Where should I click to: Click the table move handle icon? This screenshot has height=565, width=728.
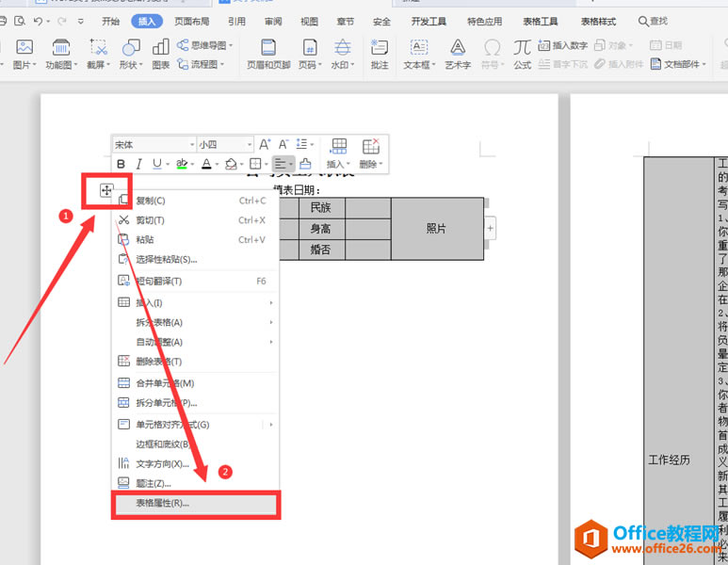click(x=106, y=190)
